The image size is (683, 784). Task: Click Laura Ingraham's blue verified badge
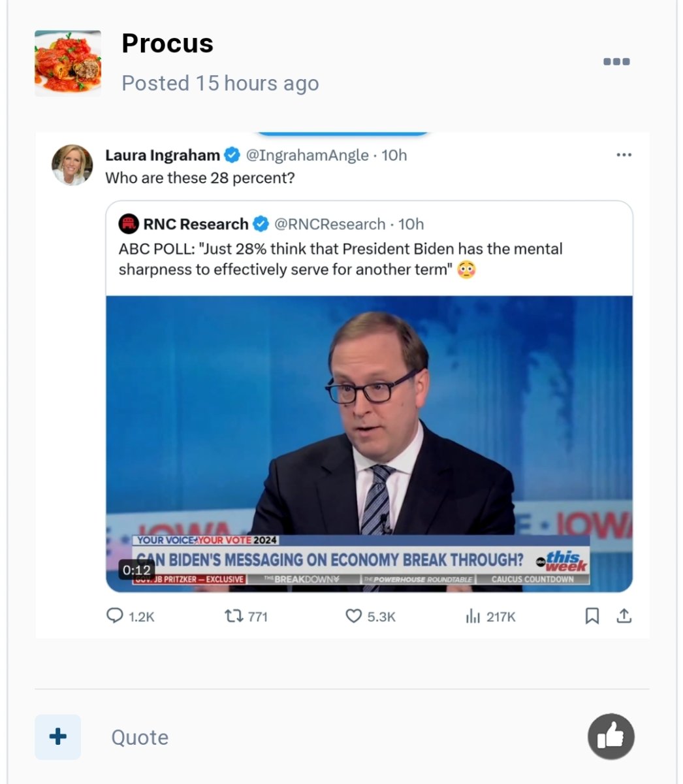232,155
